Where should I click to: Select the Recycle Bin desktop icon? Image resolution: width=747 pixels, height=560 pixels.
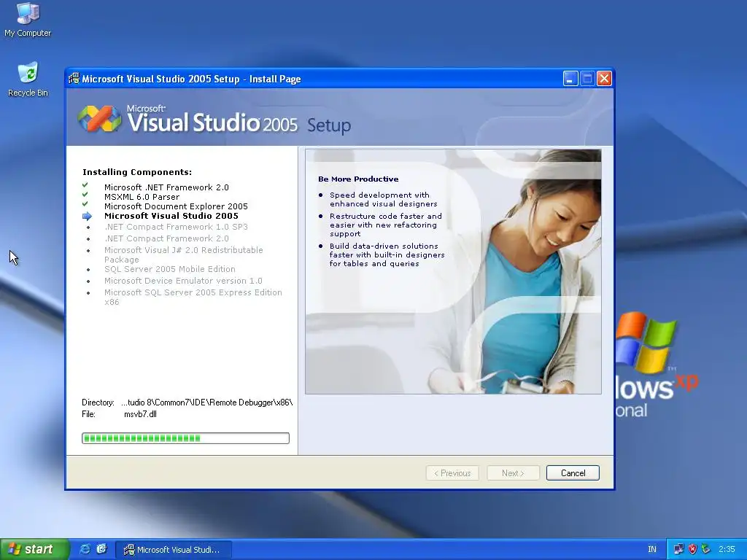[x=28, y=79]
